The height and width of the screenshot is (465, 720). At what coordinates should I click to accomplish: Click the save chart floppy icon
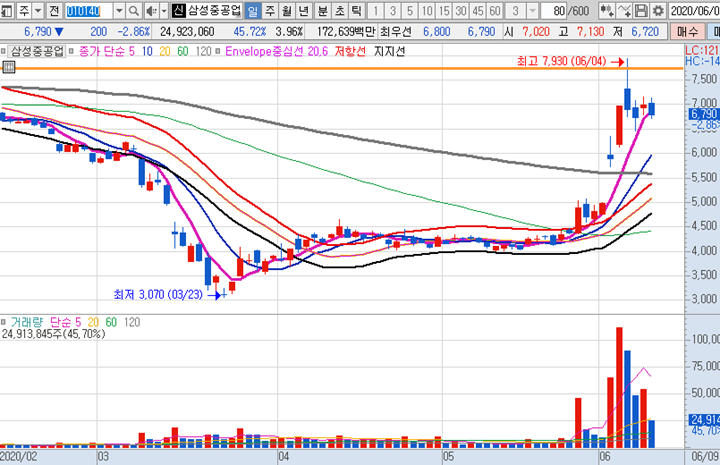pos(641,11)
